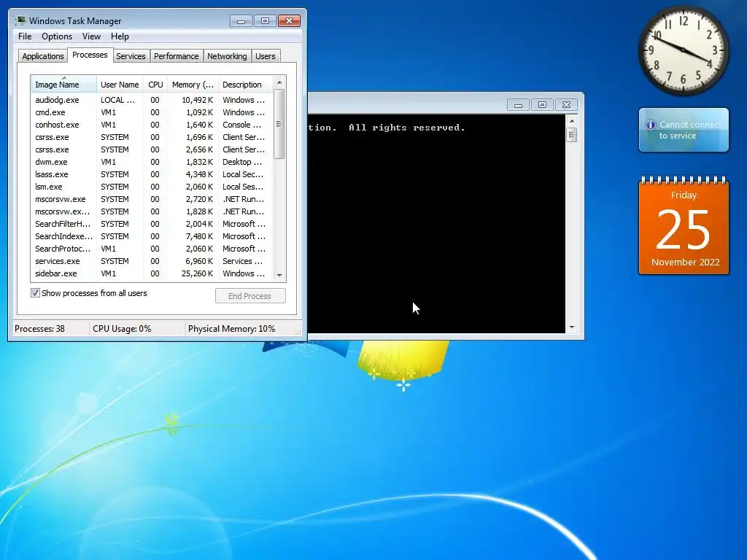Select the sidebar.exe process row
This screenshot has height=560, width=747.
point(152,273)
